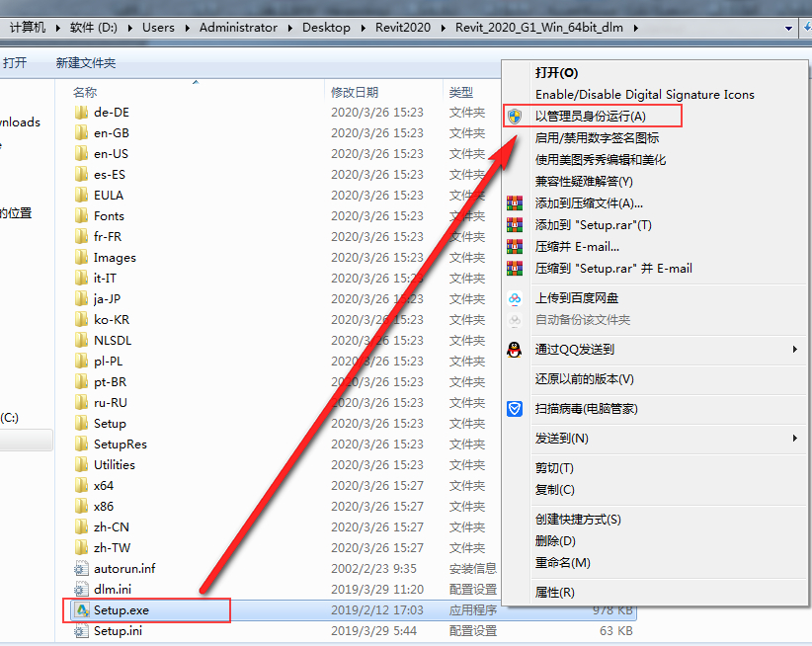Select the x86 folder name

point(104,507)
